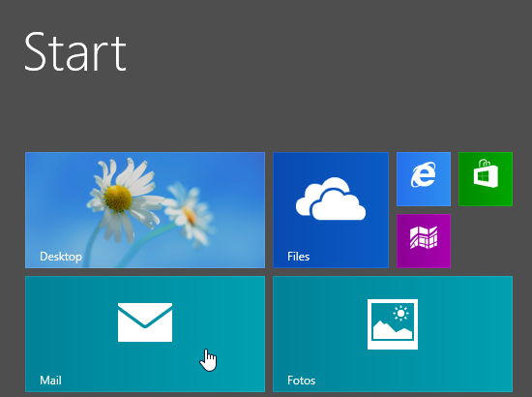Select the 'Fotos' tile label
The image size is (532, 397).
coord(301,381)
